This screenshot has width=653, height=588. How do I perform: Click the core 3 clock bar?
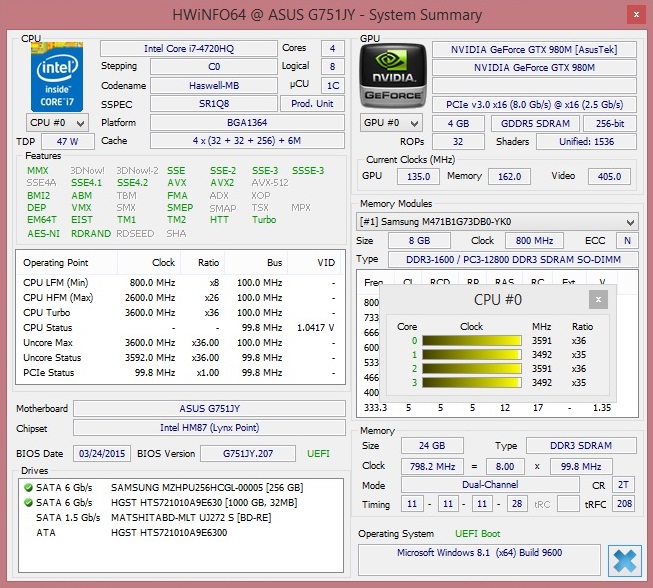(472, 382)
